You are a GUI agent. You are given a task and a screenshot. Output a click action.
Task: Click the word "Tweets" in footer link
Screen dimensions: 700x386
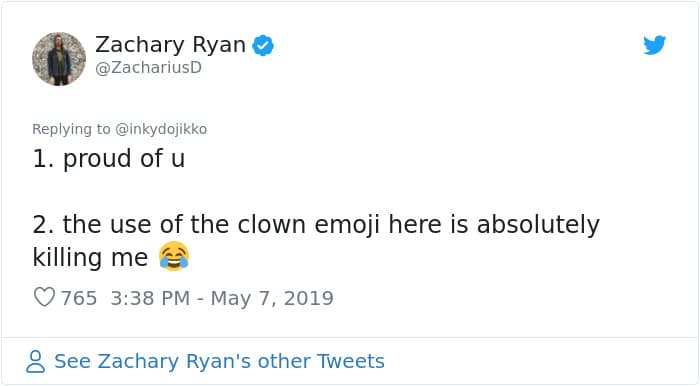350,361
